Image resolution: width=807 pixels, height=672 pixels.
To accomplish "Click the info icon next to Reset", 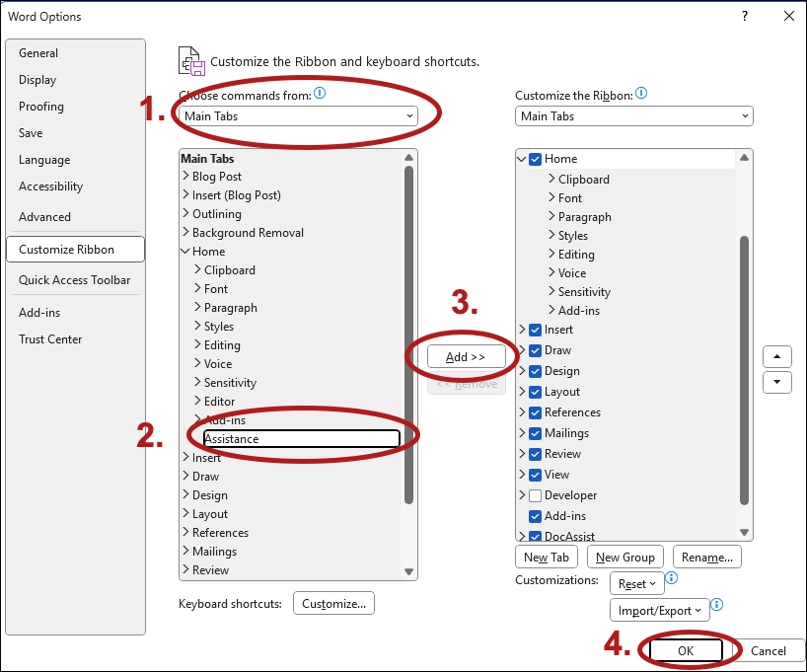I will tap(672, 578).
